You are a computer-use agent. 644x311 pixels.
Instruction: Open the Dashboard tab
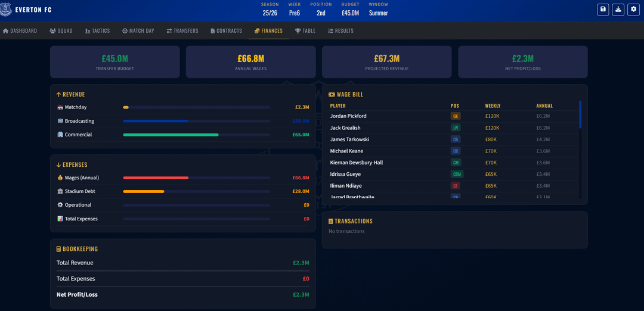point(20,31)
